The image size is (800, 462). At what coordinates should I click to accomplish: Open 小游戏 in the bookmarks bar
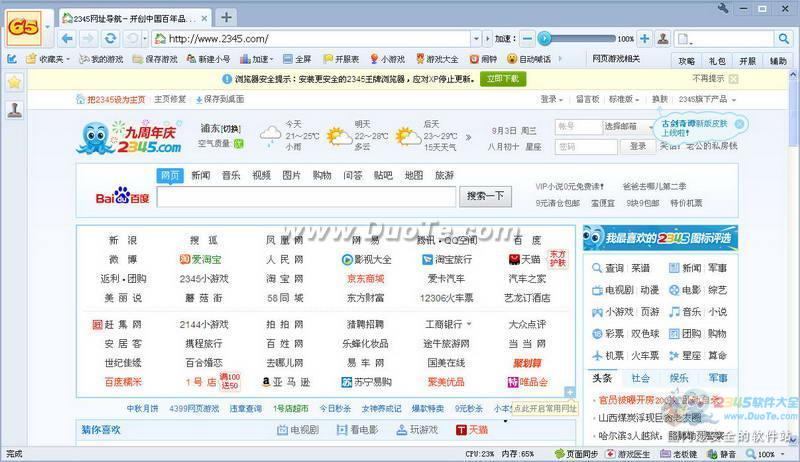coord(387,59)
